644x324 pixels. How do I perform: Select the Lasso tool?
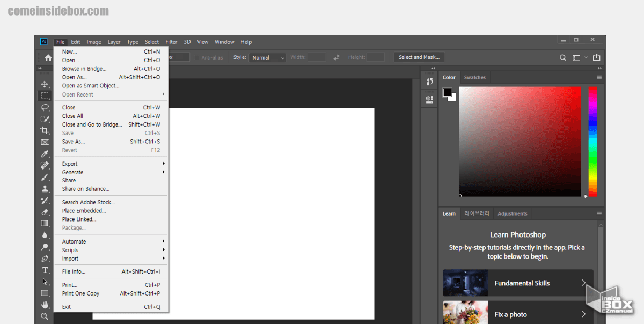[45, 107]
